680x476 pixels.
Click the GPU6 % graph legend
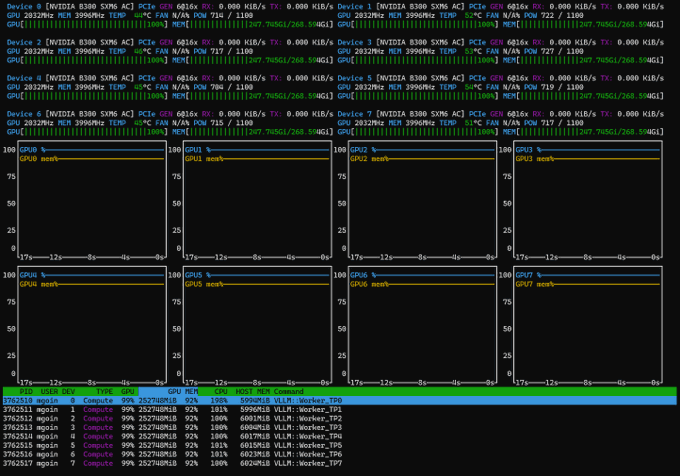click(363, 275)
